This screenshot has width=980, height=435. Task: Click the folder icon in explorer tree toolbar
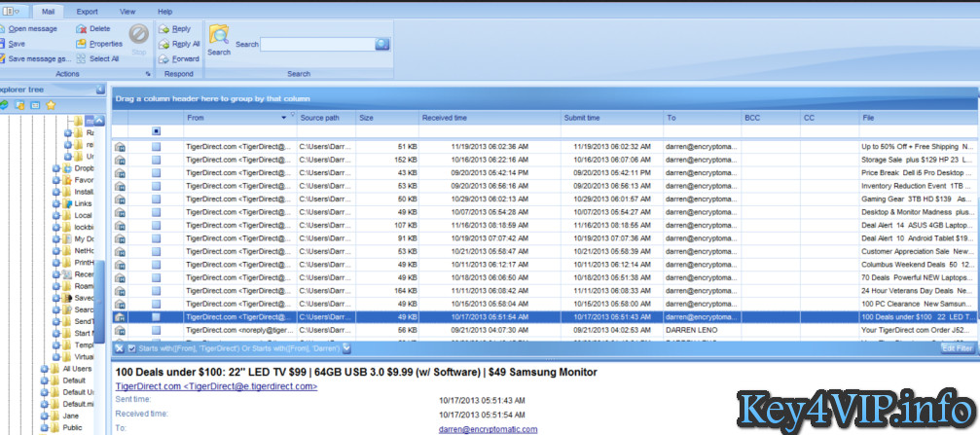19,105
